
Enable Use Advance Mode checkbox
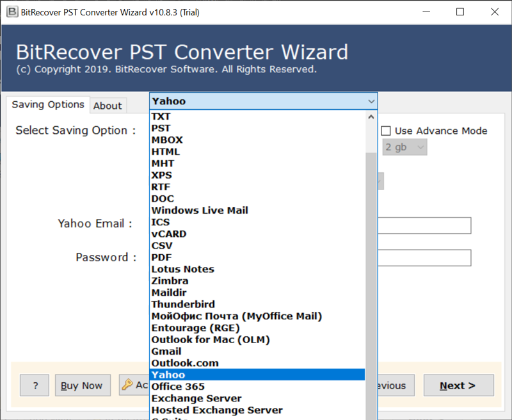pos(386,131)
